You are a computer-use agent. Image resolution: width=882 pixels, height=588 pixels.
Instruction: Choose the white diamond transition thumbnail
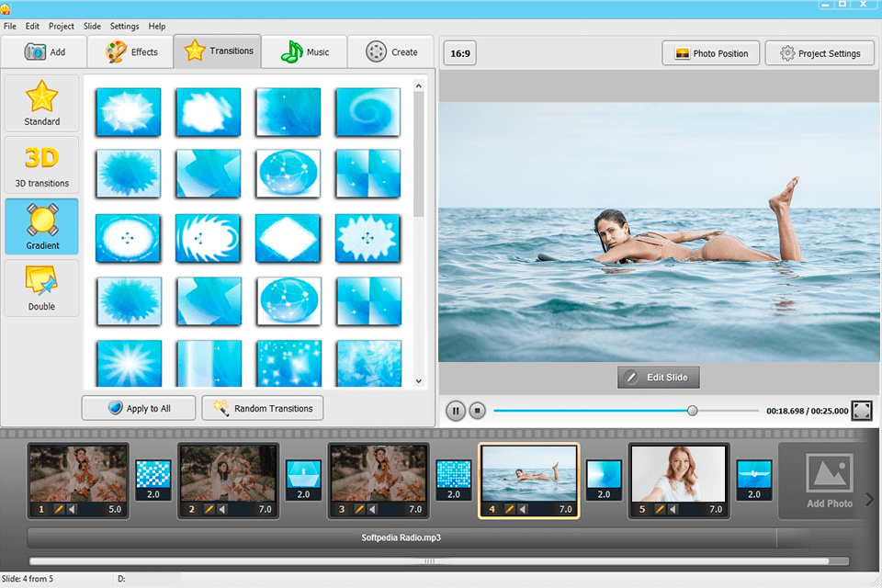tap(288, 238)
